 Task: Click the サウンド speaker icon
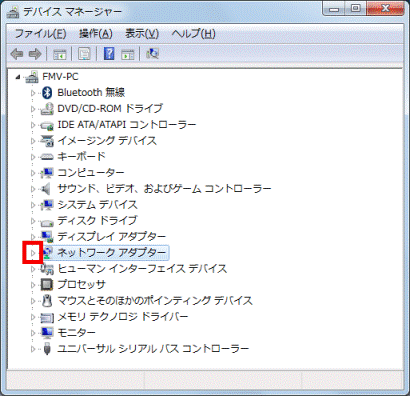(x=46, y=189)
